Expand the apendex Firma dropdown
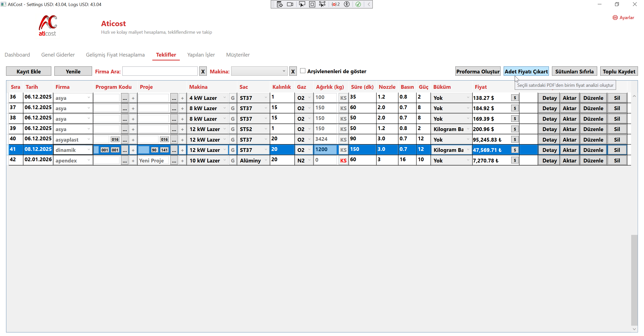 point(89,160)
